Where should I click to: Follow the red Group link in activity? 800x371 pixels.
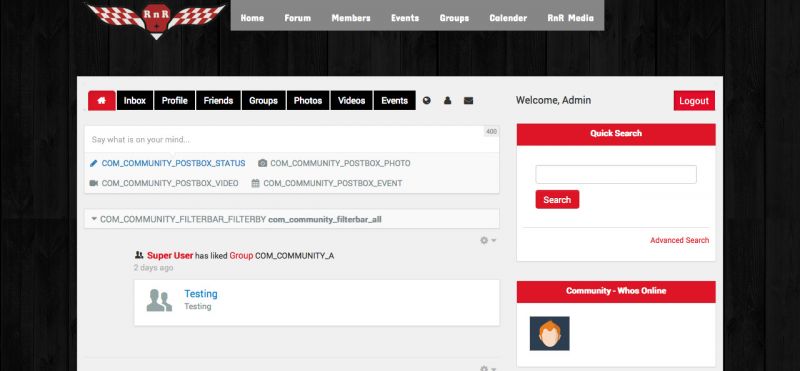241,256
